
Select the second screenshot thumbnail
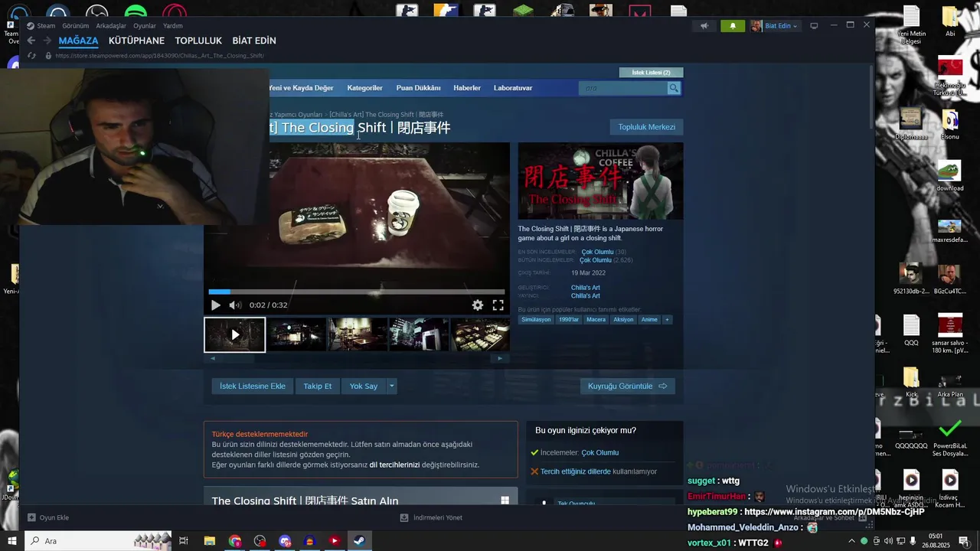click(296, 334)
